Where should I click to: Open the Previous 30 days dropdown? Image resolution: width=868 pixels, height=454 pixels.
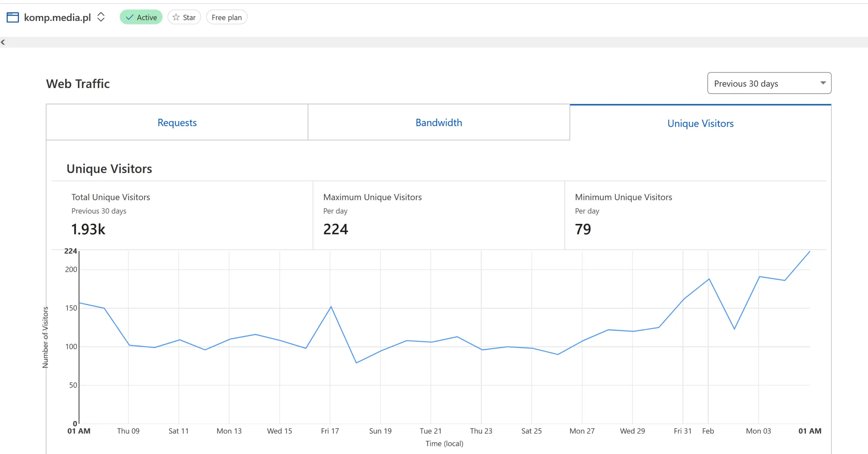(x=746, y=83)
